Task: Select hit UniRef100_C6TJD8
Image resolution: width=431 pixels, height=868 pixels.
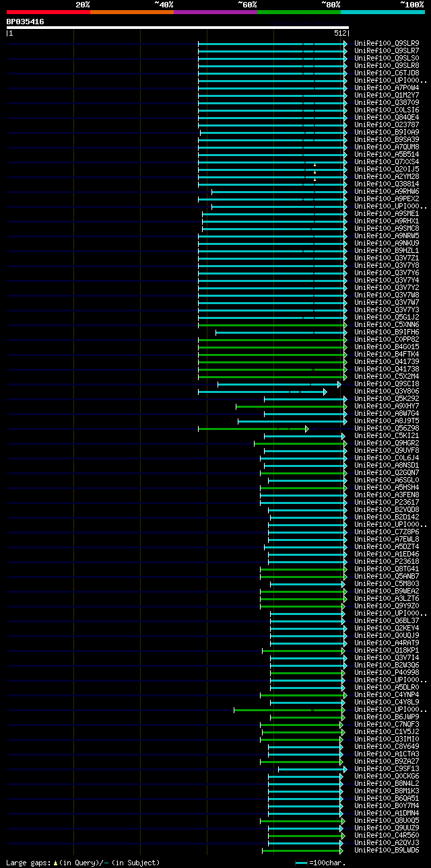Action: pyautogui.click(x=387, y=73)
